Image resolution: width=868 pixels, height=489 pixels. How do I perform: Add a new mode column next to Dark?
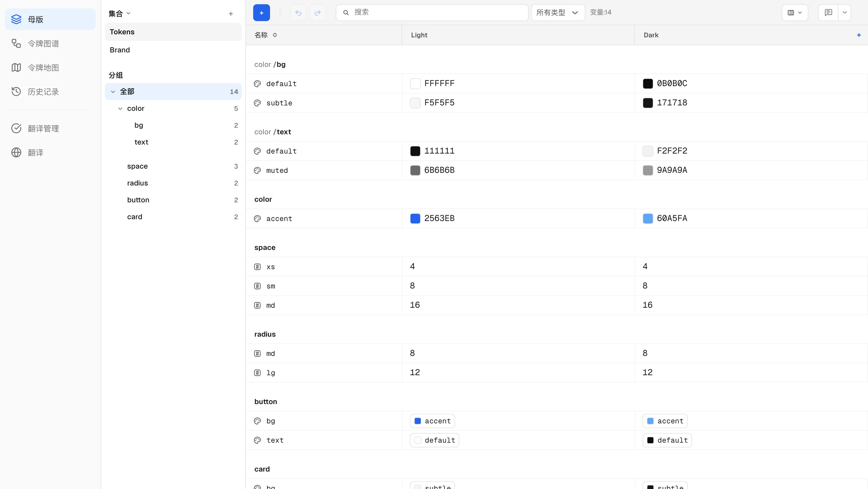click(x=859, y=35)
